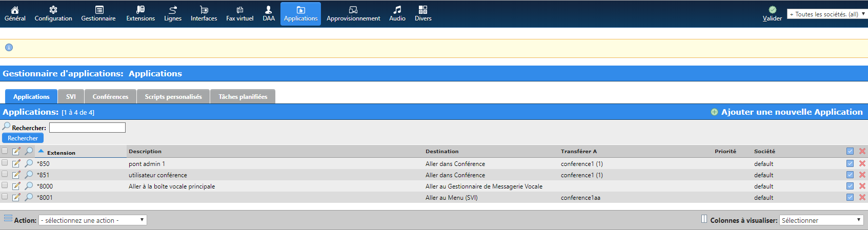Open the Audio menu

coord(397,14)
